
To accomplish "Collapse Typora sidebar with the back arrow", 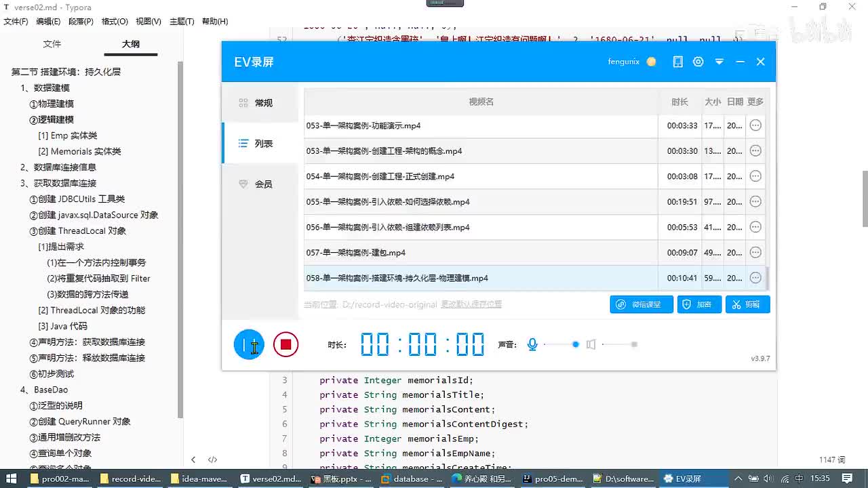I will [x=193, y=460].
